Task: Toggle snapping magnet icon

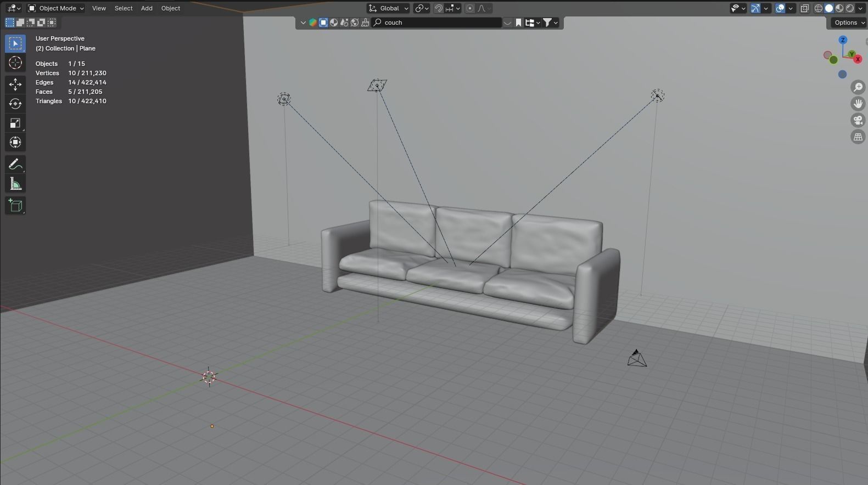Action: click(x=439, y=8)
